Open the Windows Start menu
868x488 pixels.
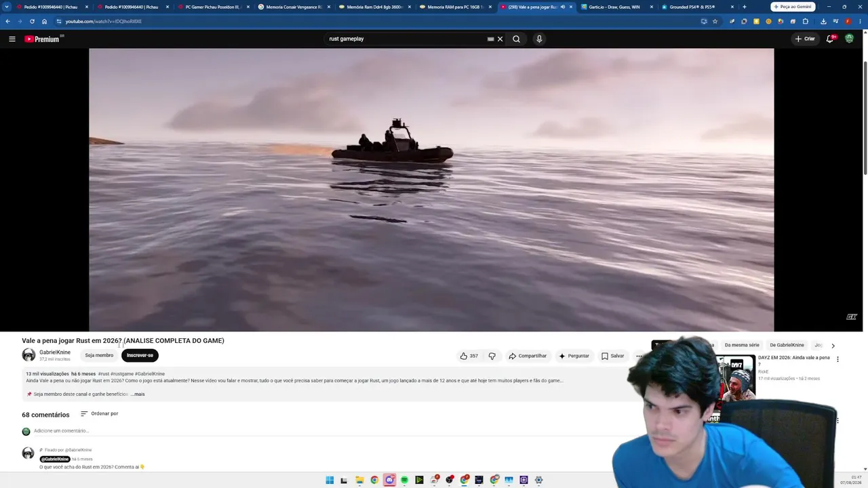[330, 480]
